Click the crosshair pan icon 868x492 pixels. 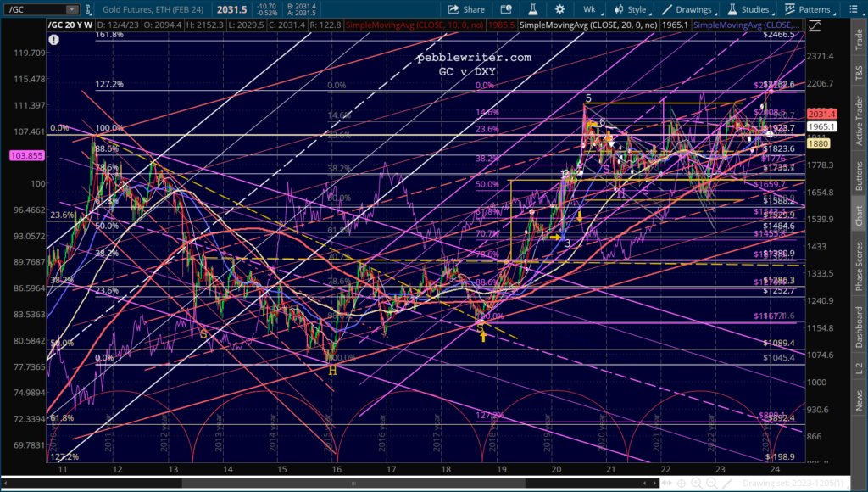coord(682,484)
